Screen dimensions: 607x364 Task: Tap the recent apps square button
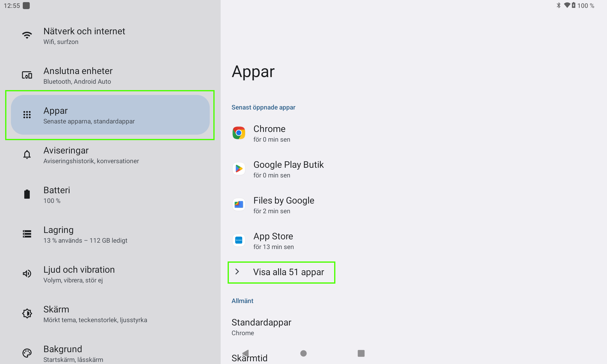pyautogui.click(x=361, y=353)
